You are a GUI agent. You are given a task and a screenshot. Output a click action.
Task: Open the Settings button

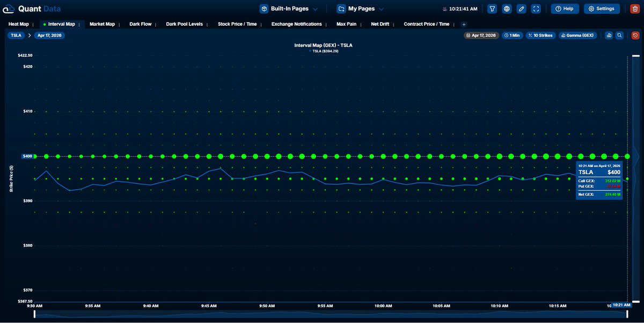pyautogui.click(x=602, y=9)
